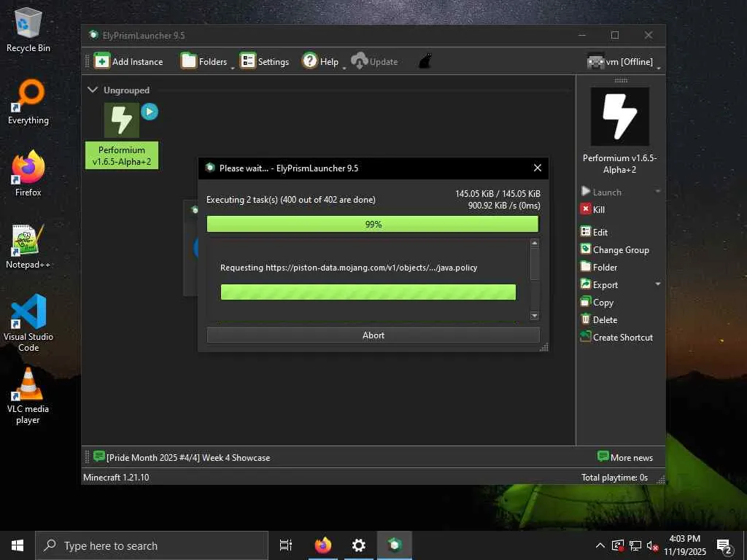Click the large Performium icon in side panel
This screenshot has height=560, width=747.
click(x=620, y=117)
